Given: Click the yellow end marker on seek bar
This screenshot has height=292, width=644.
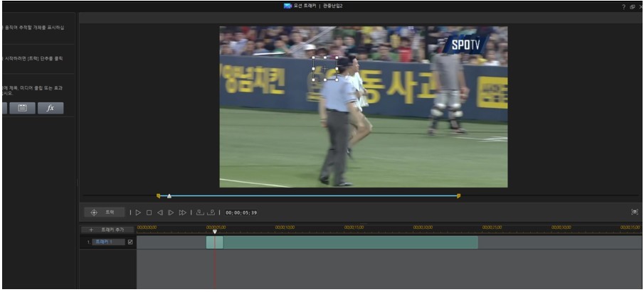Looking at the screenshot, I should (458, 195).
